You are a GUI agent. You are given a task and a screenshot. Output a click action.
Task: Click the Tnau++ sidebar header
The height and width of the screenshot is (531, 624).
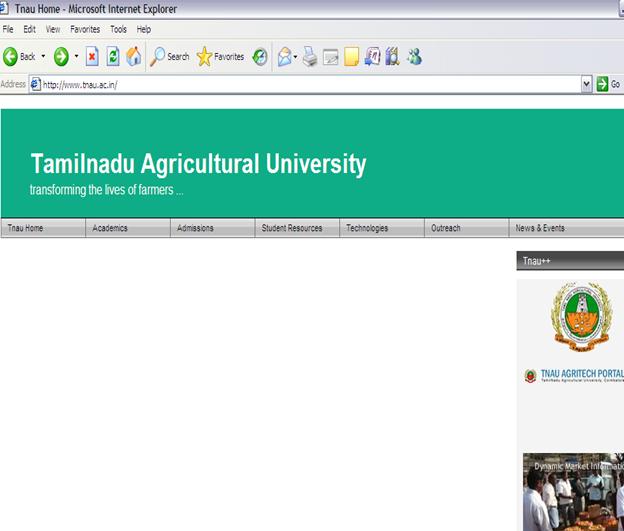[570, 261]
